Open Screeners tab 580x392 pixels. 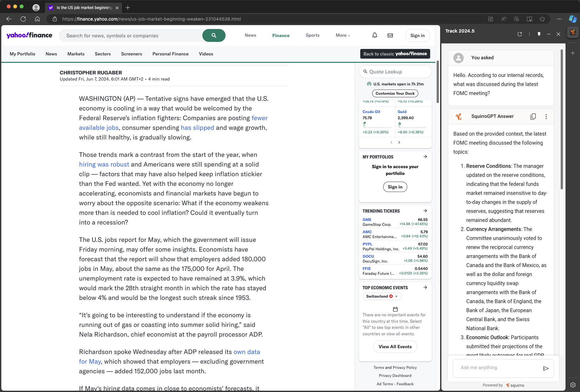coord(131,54)
